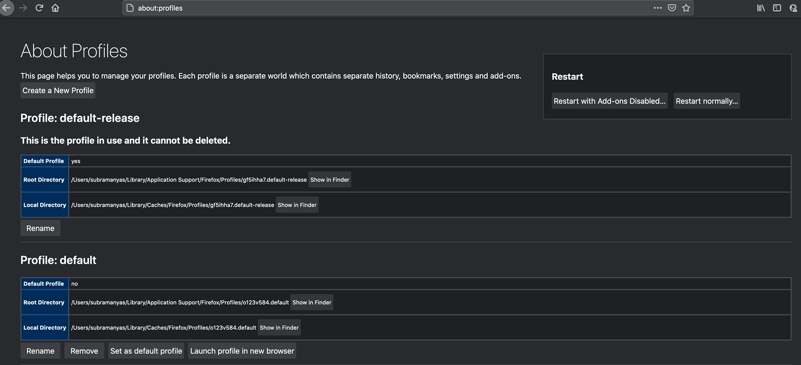
Task: Click the gf5ihha7.default-release Application Support path
Action: click(x=189, y=180)
